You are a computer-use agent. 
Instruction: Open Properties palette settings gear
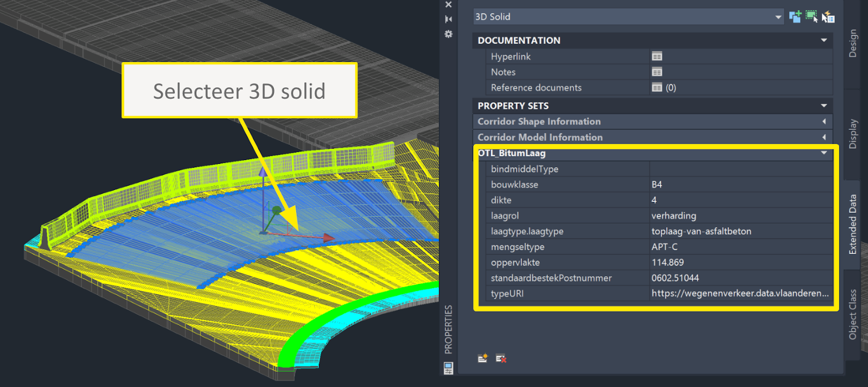[449, 34]
